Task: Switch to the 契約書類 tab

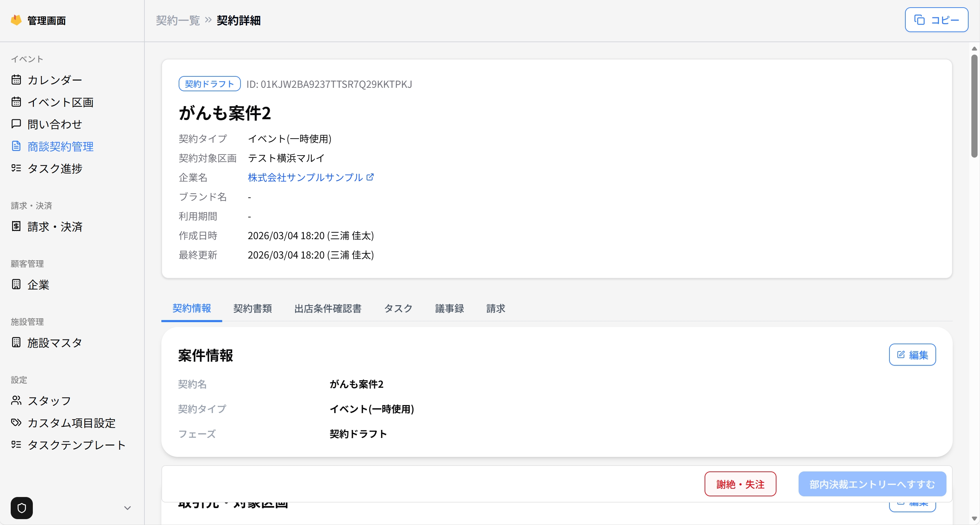Action: (x=253, y=309)
